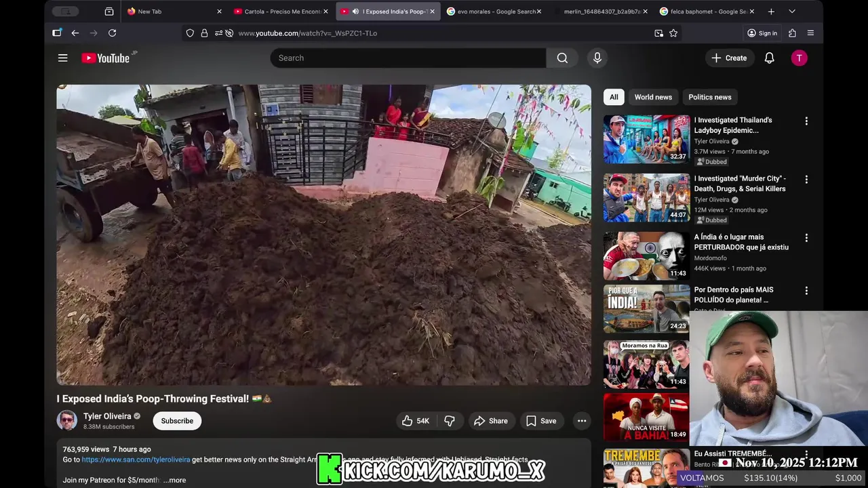Screen dimensions: 868x488
Task: Click the browser address bar URL
Action: [307, 33]
